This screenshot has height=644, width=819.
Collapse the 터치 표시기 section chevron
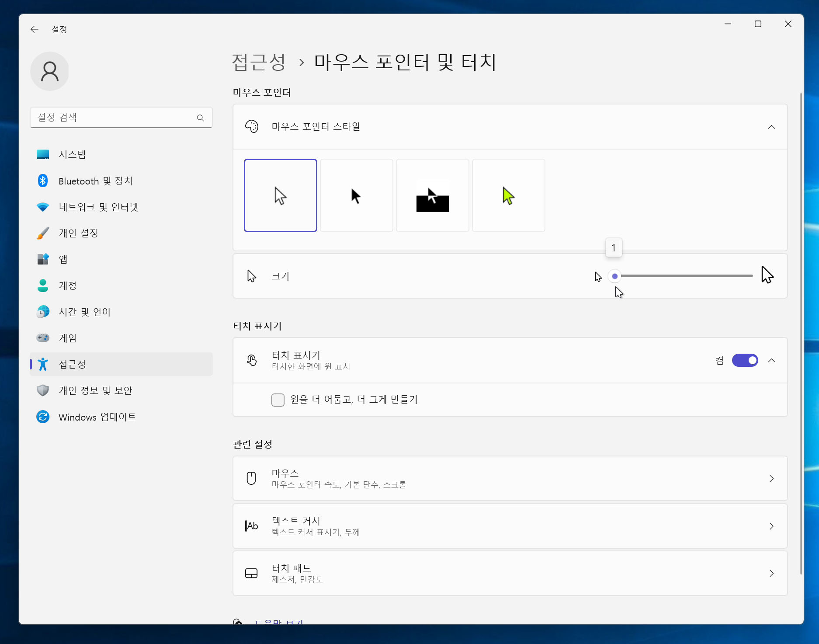[771, 360]
